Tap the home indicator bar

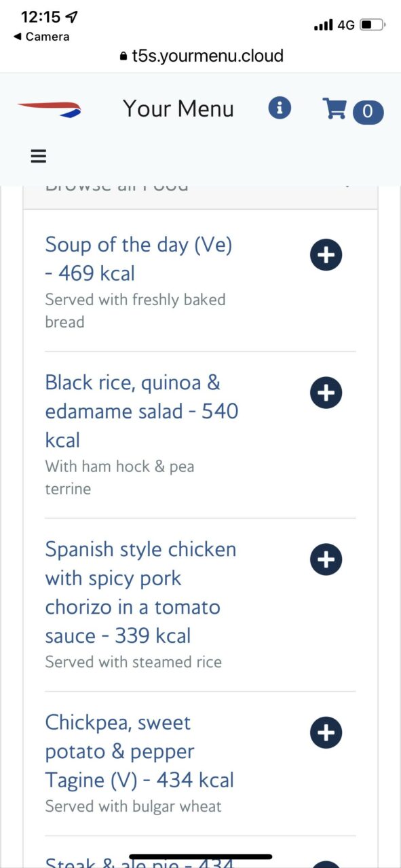(x=200, y=856)
